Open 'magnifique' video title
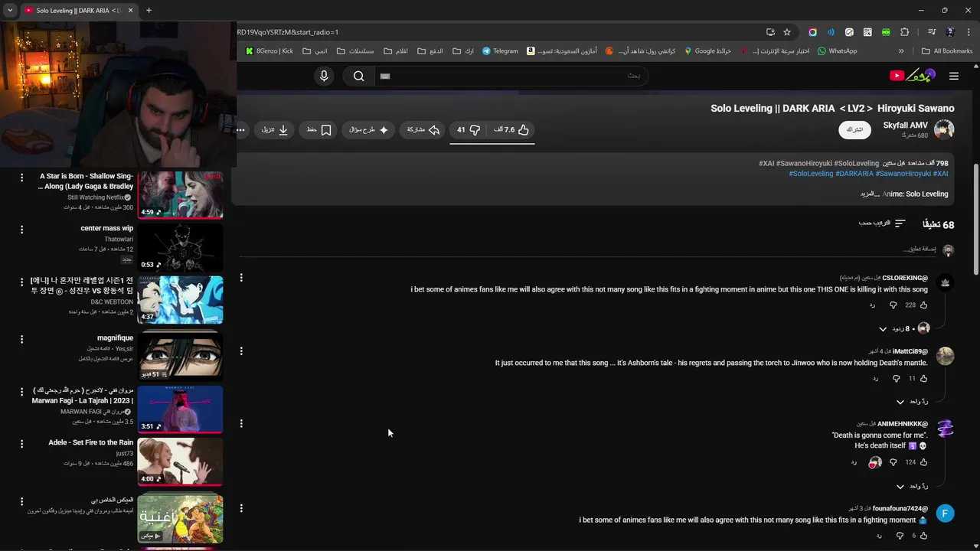 click(115, 337)
